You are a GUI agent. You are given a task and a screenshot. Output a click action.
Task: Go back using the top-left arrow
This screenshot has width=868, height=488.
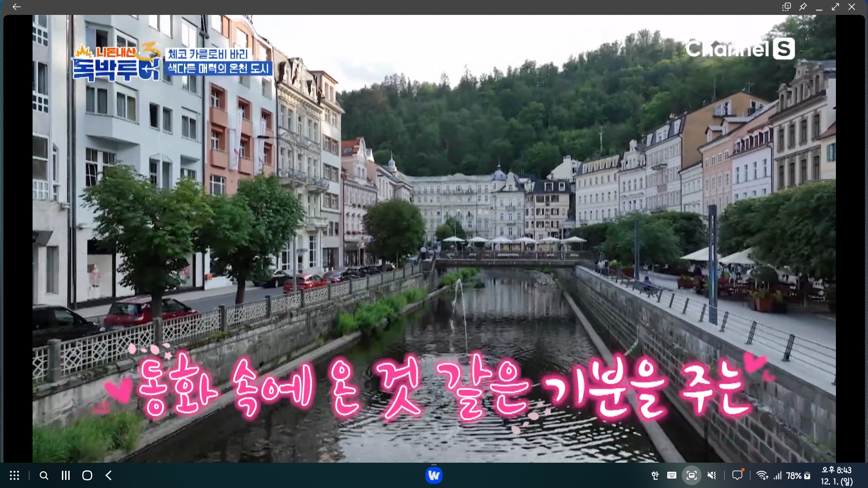17,7
